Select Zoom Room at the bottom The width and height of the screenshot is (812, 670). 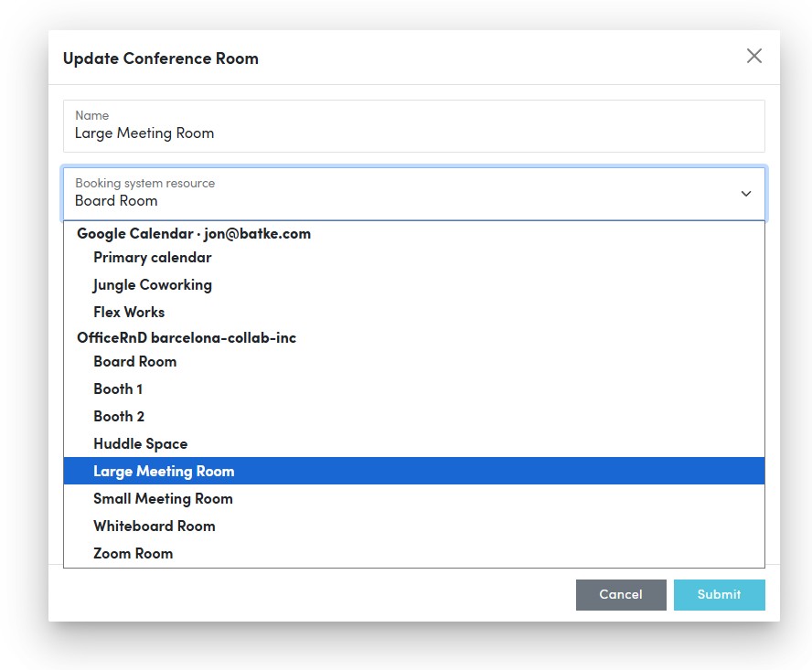[133, 553]
